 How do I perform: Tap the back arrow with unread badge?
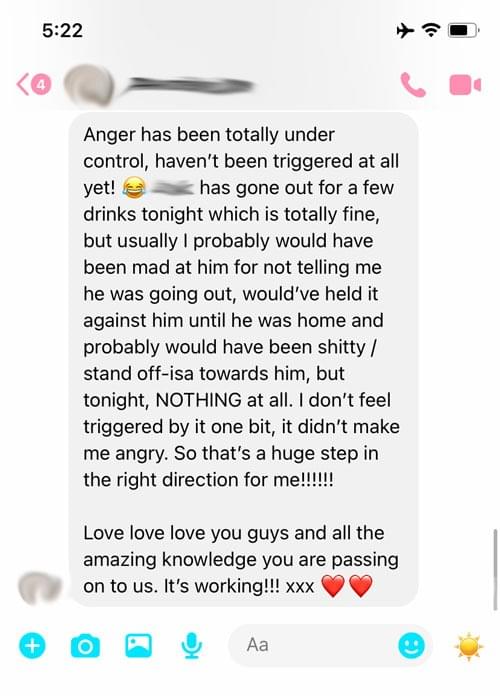[x=33, y=84]
